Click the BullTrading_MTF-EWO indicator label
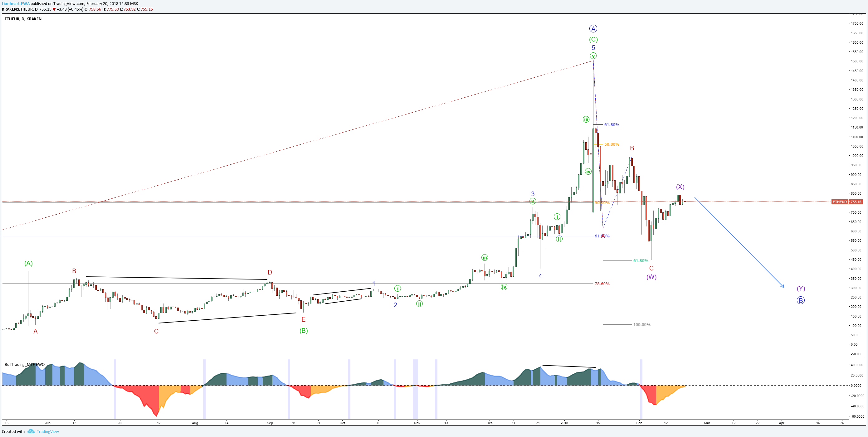 [x=25, y=364]
